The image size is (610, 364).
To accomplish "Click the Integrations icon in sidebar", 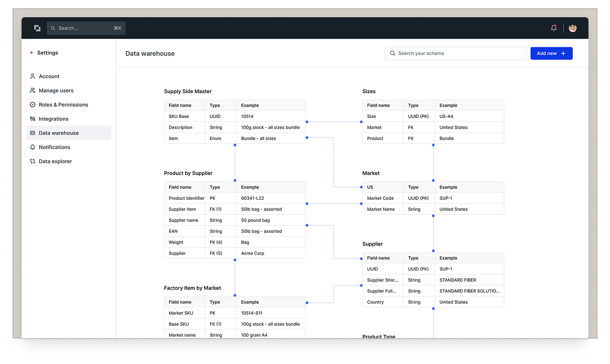I will tap(32, 119).
